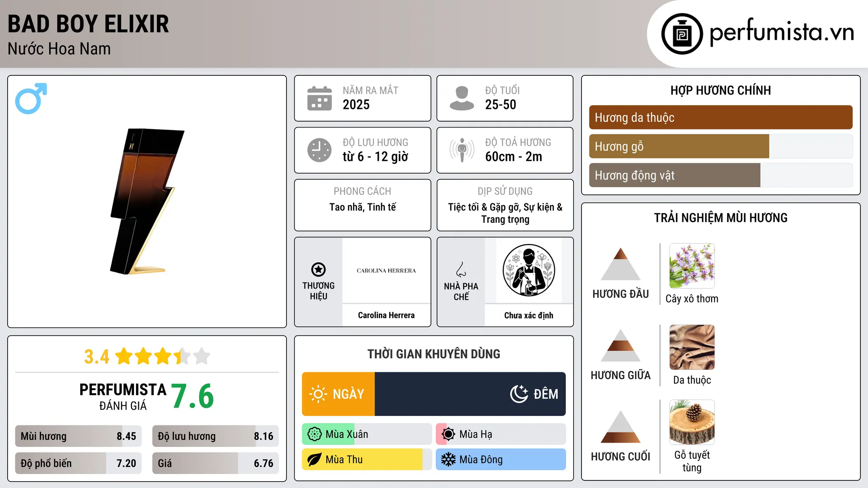Click the clock icon beside Độ lưu hương
868x488 pixels.
click(320, 150)
